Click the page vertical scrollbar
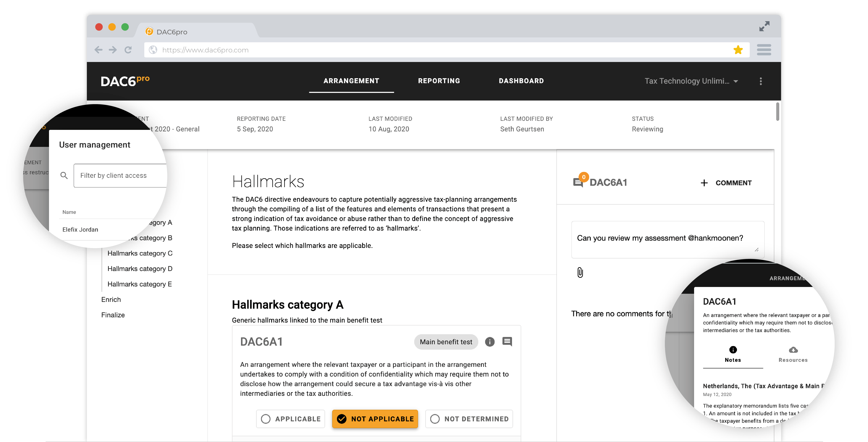The height and width of the screenshot is (442, 868). [x=777, y=111]
